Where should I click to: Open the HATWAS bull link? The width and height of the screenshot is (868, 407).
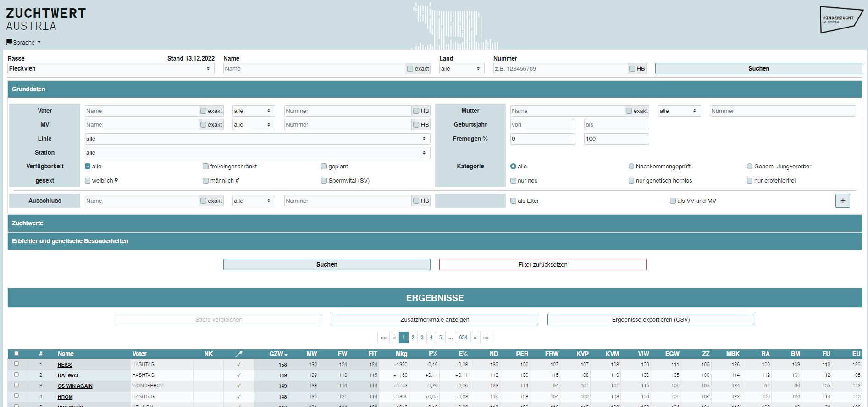click(x=68, y=375)
